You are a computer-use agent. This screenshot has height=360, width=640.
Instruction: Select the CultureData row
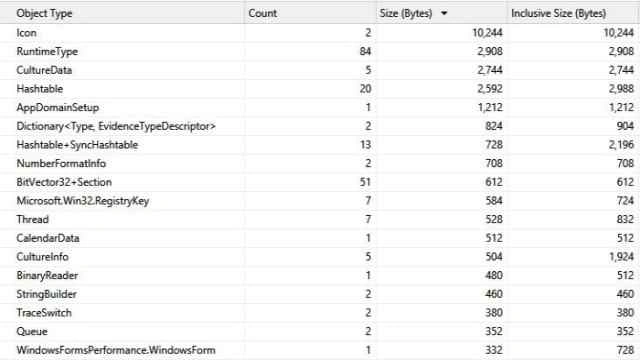tap(320, 70)
